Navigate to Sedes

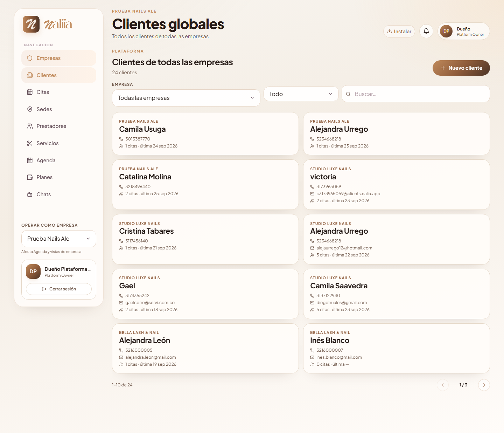click(59, 109)
